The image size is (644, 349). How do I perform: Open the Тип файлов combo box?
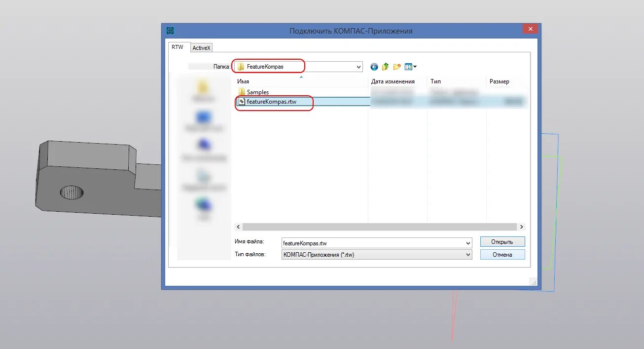coord(376,255)
